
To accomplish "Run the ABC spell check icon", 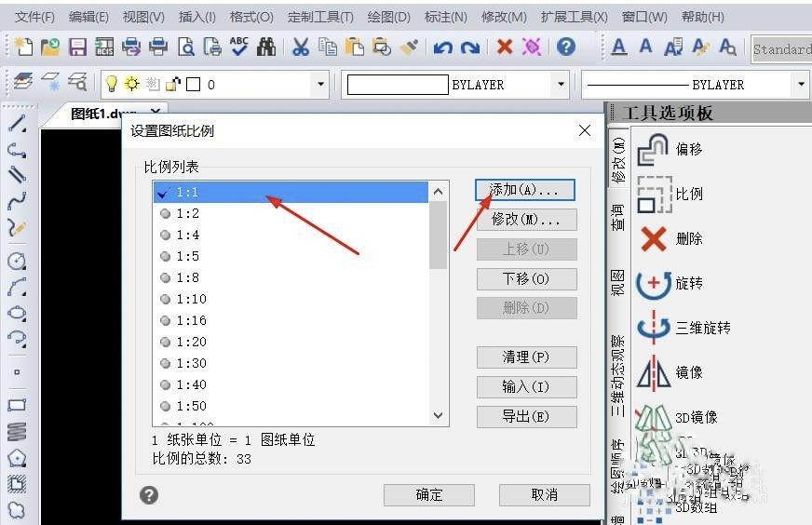I will (239, 47).
